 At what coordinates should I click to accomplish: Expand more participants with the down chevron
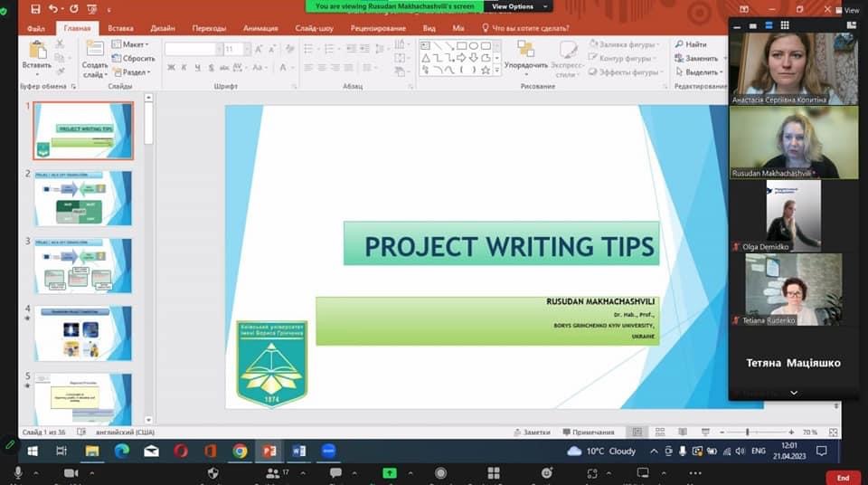(x=793, y=393)
